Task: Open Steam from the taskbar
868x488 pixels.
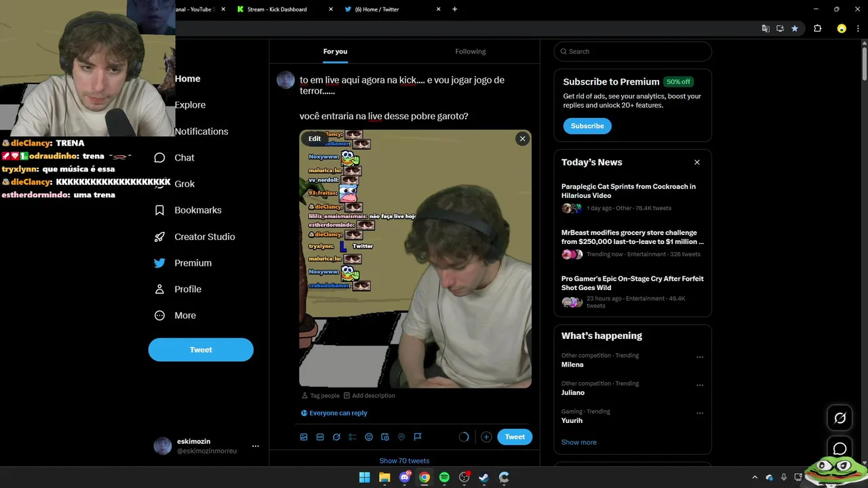Action: click(x=484, y=477)
